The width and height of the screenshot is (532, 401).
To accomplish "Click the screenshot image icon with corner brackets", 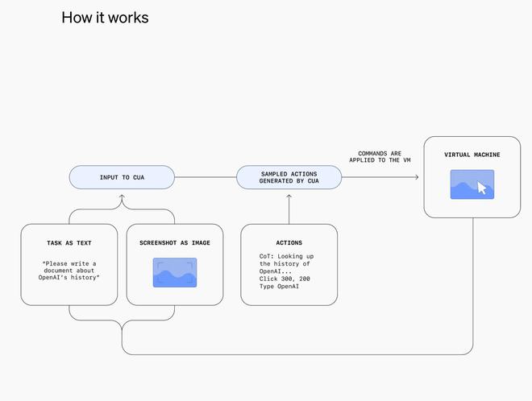I will (175, 272).
